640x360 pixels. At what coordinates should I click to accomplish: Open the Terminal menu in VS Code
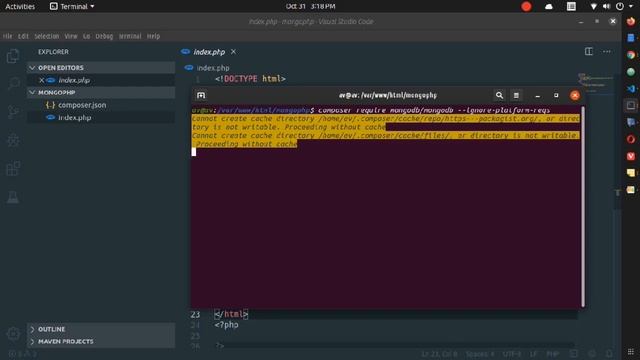click(x=130, y=36)
